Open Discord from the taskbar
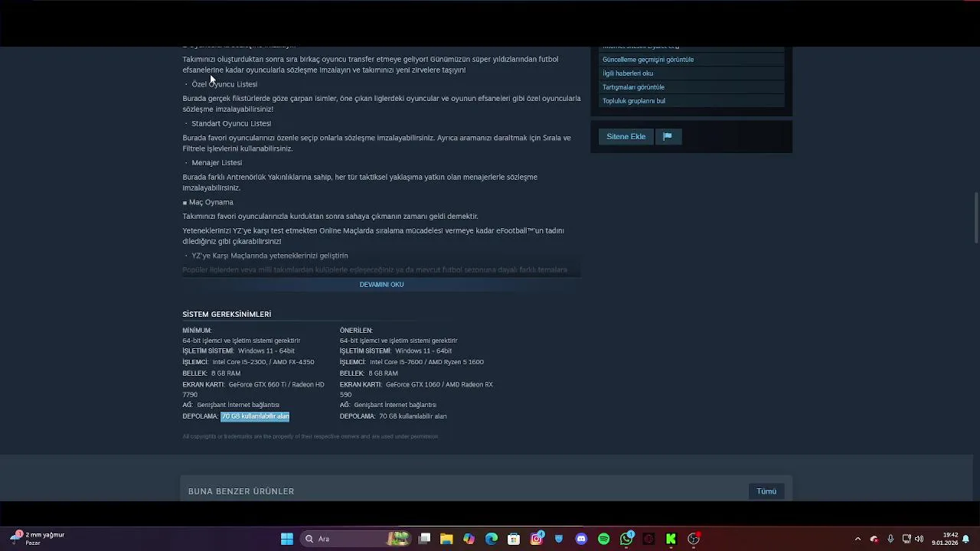Image resolution: width=980 pixels, height=551 pixels. tap(581, 539)
